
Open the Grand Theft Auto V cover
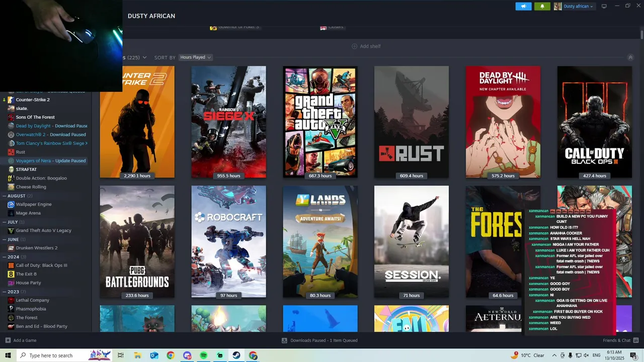pos(320,122)
